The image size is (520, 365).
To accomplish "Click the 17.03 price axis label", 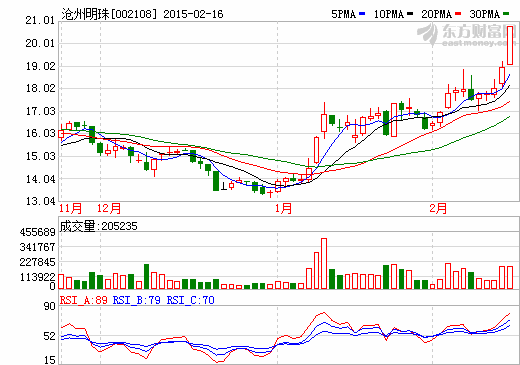I will click(40, 111).
